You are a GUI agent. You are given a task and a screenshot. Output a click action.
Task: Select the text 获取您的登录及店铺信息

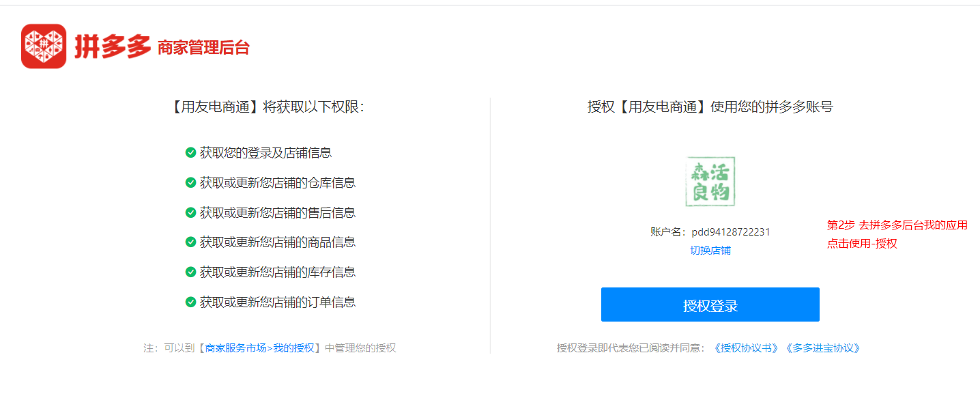tap(266, 153)
